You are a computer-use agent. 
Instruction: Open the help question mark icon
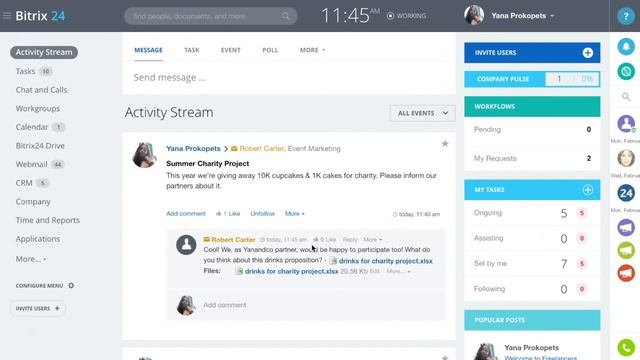click(626, 16)
